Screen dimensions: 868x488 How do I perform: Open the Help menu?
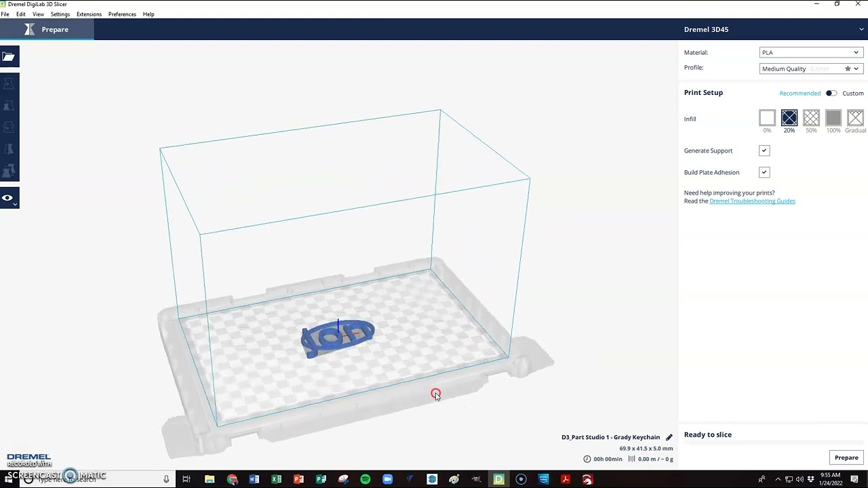[149, 14]
